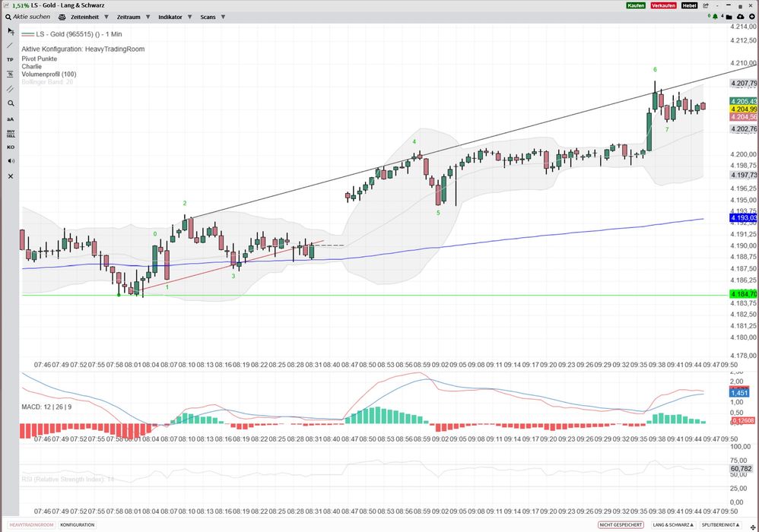Click the BUY/SELL marker tool
The height and width of the screenshot is (532, 759).
pyautogui.click(x=10, y=133)
